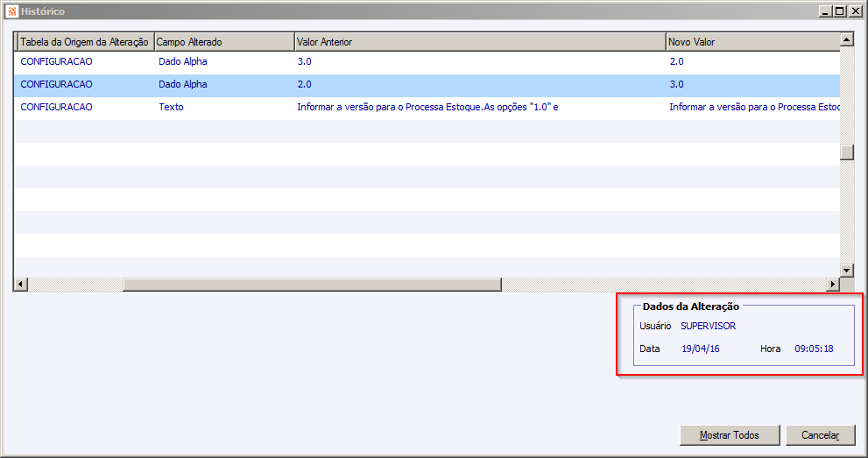Select first row CONFIGURACAO cell
Screen dimensions: 868x458
pyautogui.click(x=56, y=61)
